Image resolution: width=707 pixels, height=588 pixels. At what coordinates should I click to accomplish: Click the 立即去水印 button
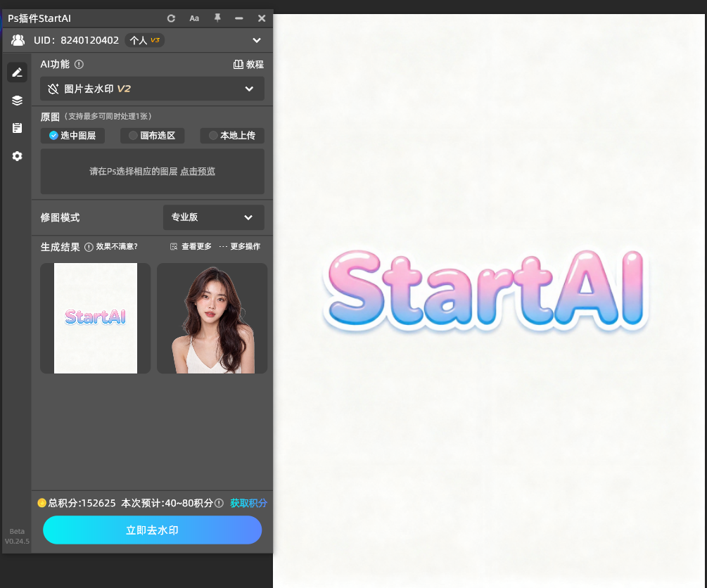click(153, 530)
